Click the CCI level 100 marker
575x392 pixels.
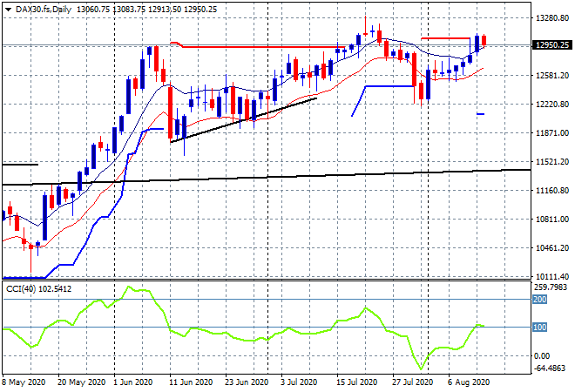tap(539, 327)
